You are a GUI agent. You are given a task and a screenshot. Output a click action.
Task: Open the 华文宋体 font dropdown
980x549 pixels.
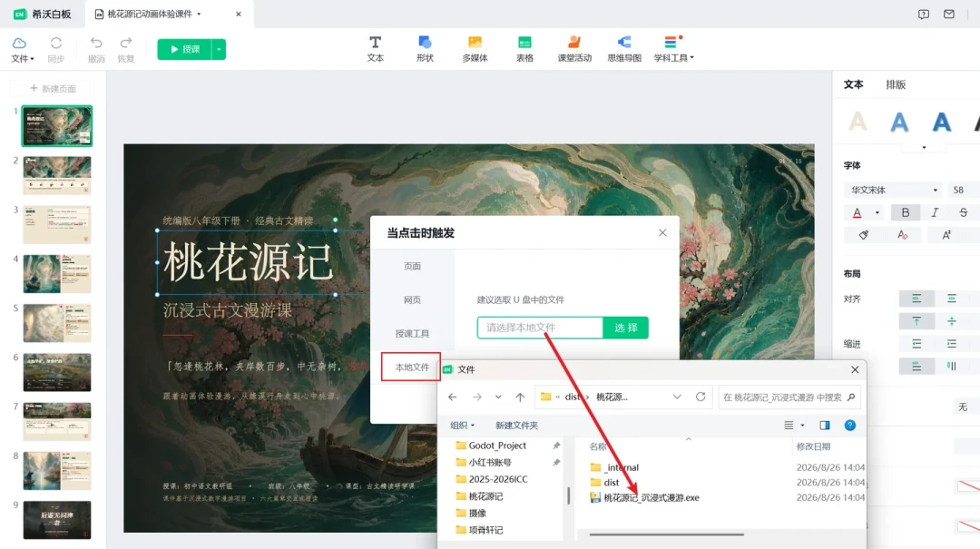coord(893,190)
